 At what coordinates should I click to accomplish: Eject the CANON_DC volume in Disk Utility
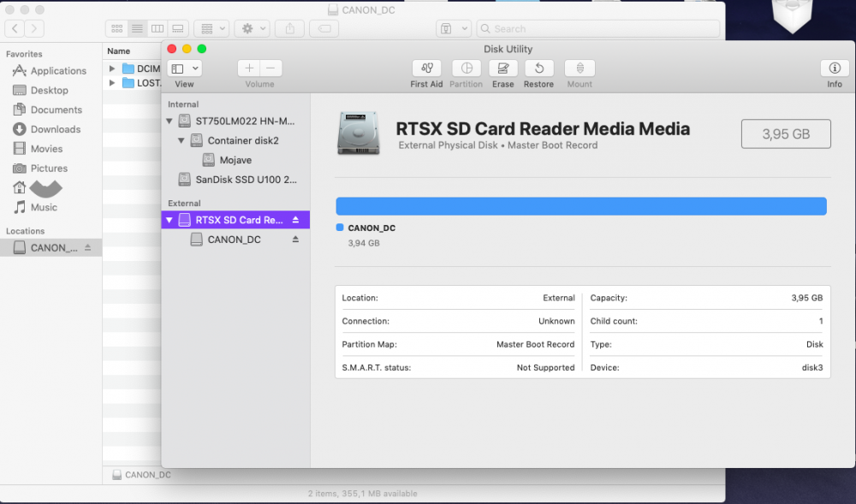(295, 240)
